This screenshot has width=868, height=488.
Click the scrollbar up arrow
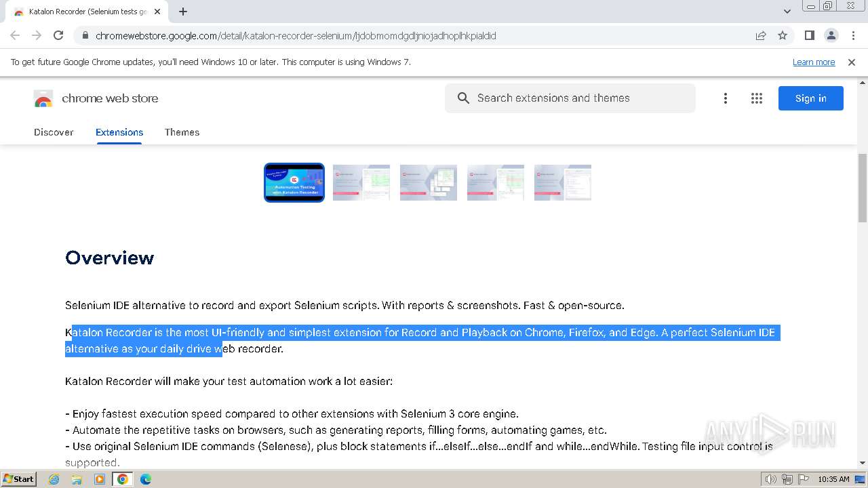863,82
